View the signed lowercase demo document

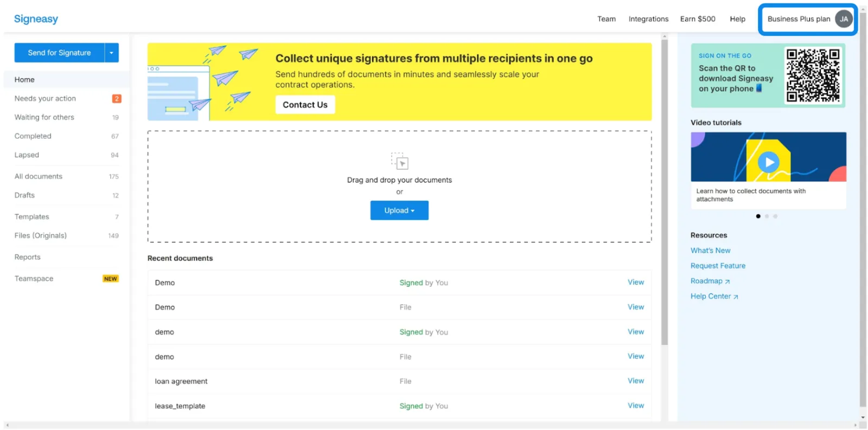click(x=636, y=332)
